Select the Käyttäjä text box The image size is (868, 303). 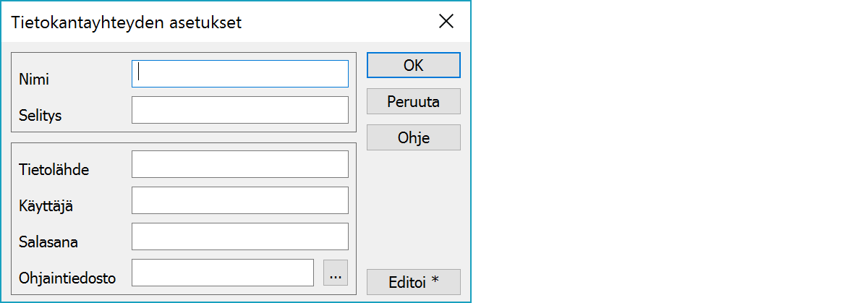pos(240,200)
